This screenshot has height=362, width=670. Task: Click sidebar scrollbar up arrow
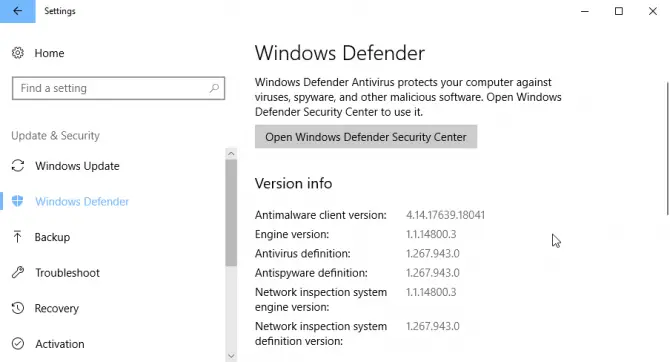(x=231, y=153)
